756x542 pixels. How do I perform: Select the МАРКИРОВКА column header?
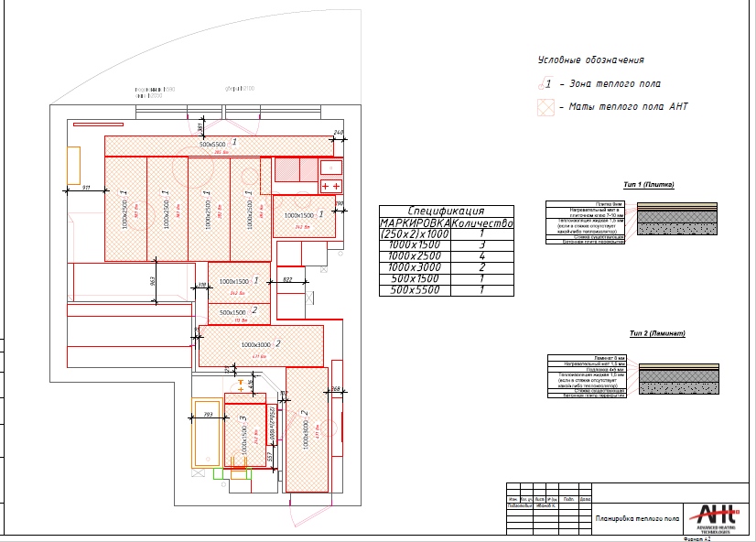pos(415,222)
